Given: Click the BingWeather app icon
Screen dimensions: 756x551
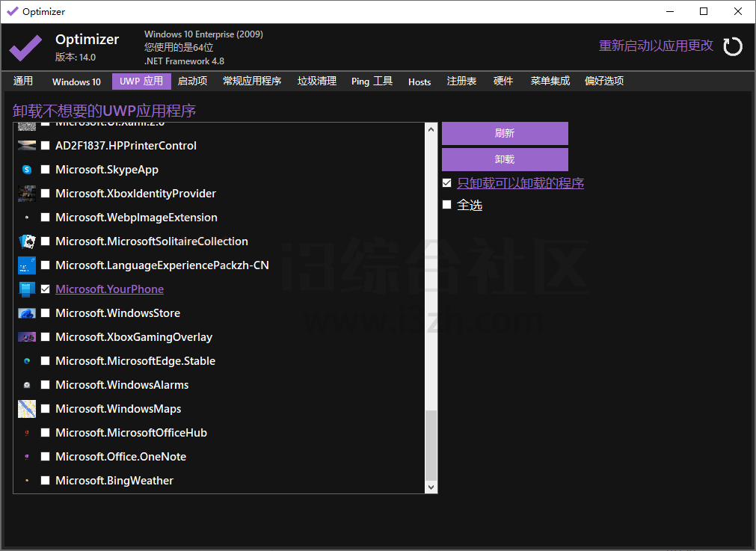Looking at the screenshot, I should [27, 481].
